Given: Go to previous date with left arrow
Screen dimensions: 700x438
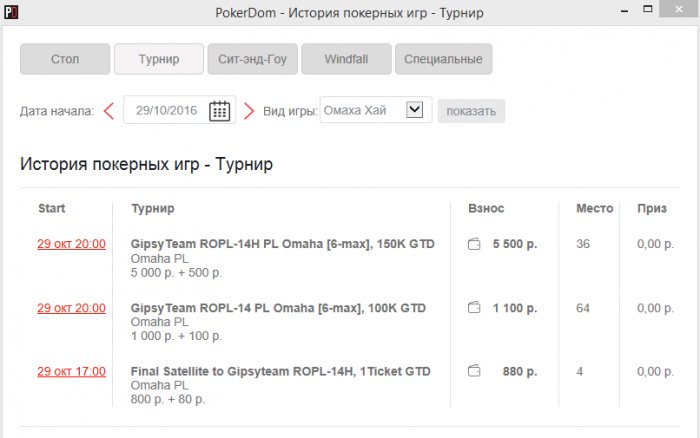Looking at the screenshot, I should (x=109, y=111).
